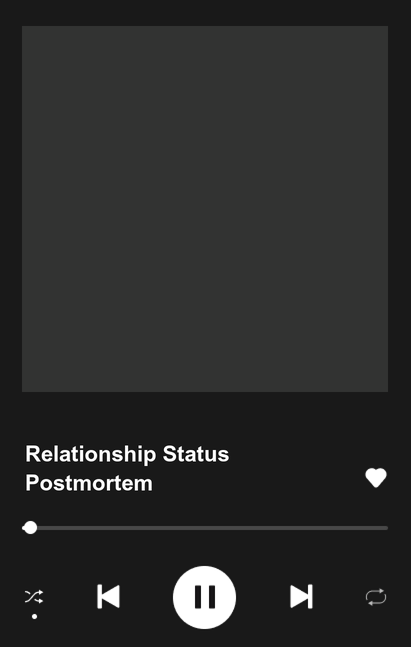Viewport: 411px width, 647px height.
Task: Seek to the middle of the progress bar
Action: pyautogui.click(x=205, y=528)
